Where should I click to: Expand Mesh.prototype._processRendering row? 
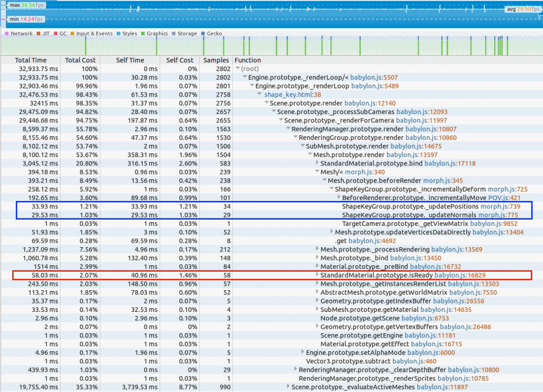(x=317, y=249)
